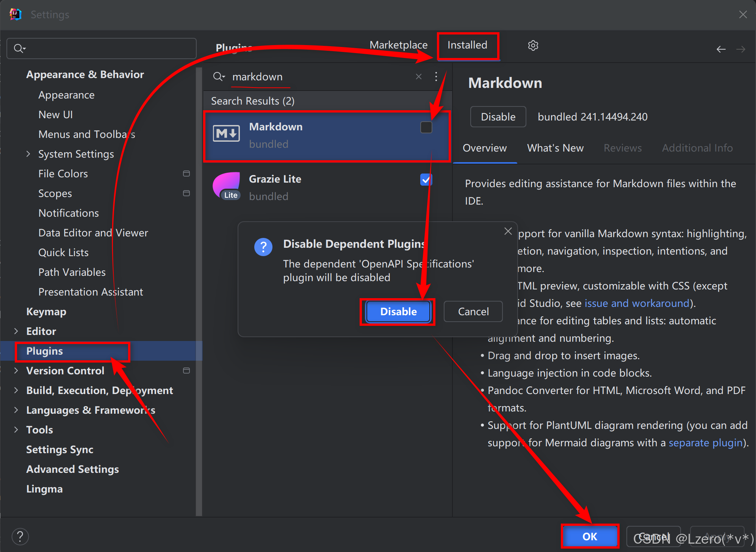Click the plugins gear settings icon

click(533, 45)
